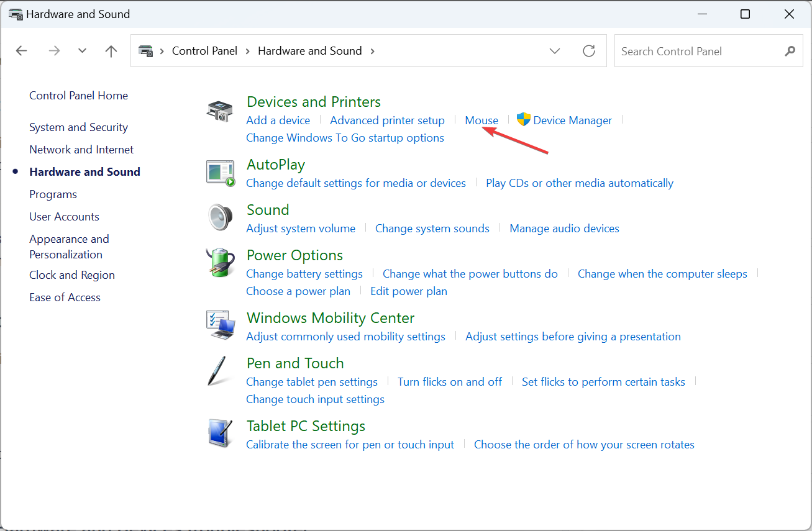Click the refresh icon in the address bar
The height and width of the screenshot is (531, 812).
[x=589, y=51]
